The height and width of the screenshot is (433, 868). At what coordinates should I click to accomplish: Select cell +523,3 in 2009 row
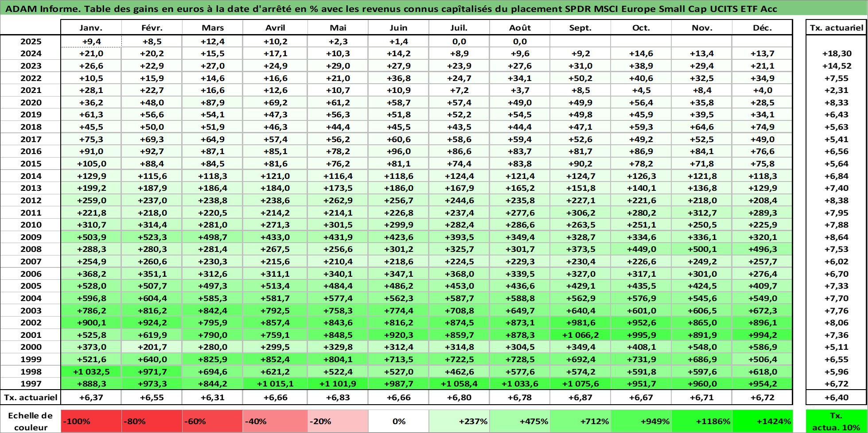coord(152,237)
